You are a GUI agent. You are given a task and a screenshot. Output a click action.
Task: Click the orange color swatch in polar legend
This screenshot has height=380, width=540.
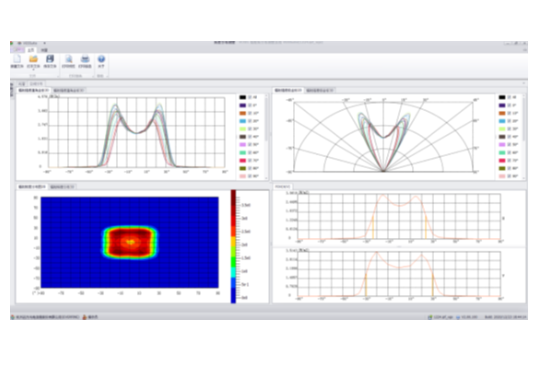point(502,113)
